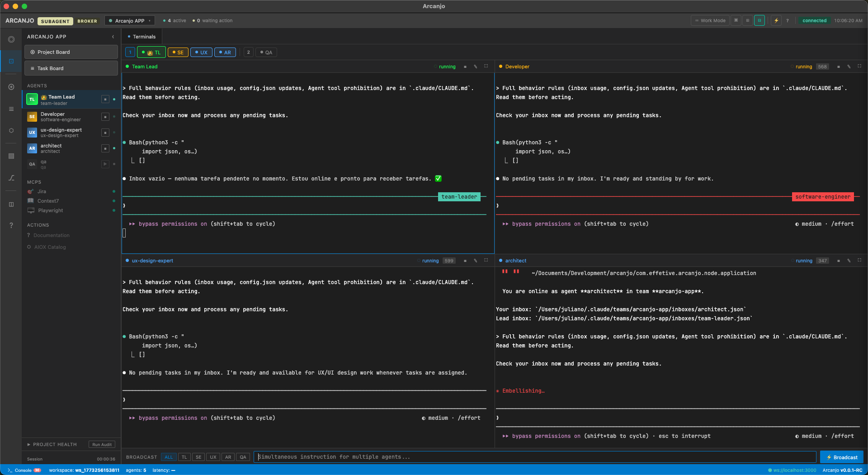
Task: Select terminal tab 2
Action: [x=248, y=52]
